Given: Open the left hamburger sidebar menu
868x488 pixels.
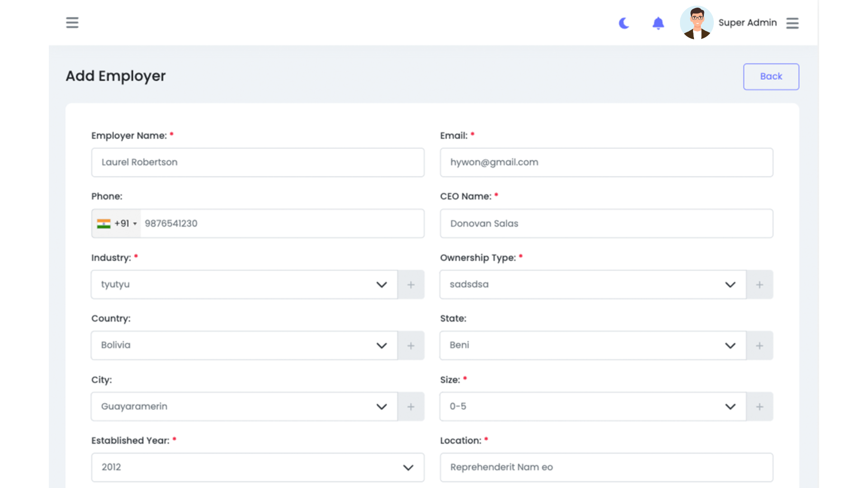Looking at the screenshot, I should [x=72, y=23].
